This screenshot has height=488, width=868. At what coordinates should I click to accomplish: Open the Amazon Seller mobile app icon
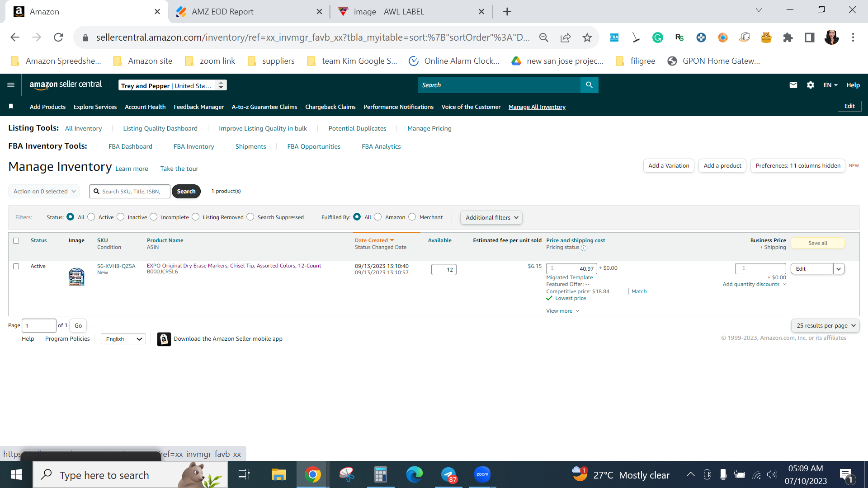coord(164,339)
